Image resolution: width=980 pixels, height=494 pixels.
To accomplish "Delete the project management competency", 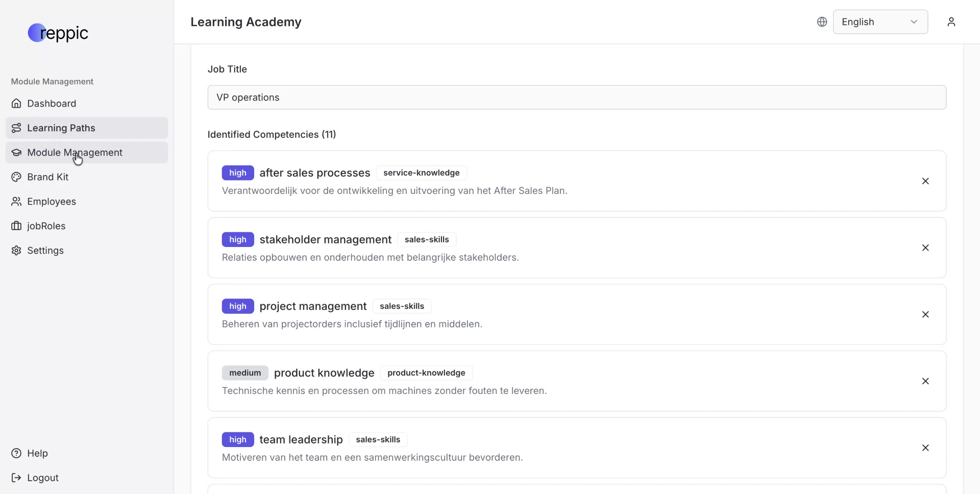I will [925, 314].
